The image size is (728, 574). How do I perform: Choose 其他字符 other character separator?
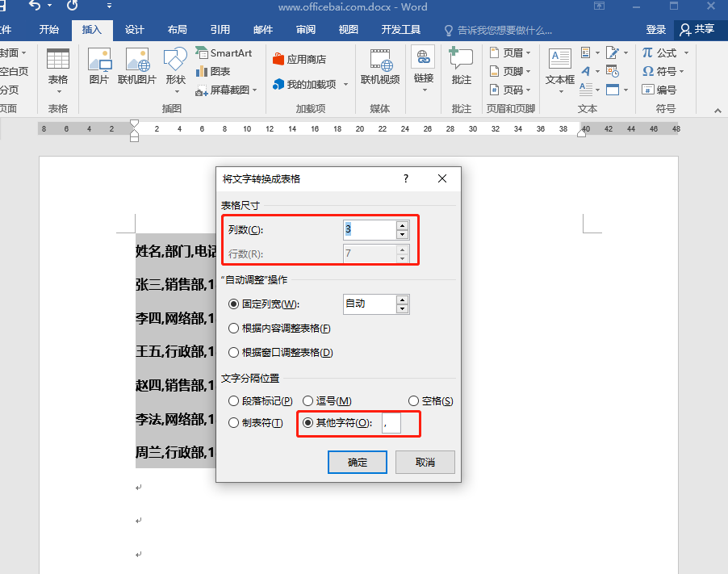pos(337,423)
